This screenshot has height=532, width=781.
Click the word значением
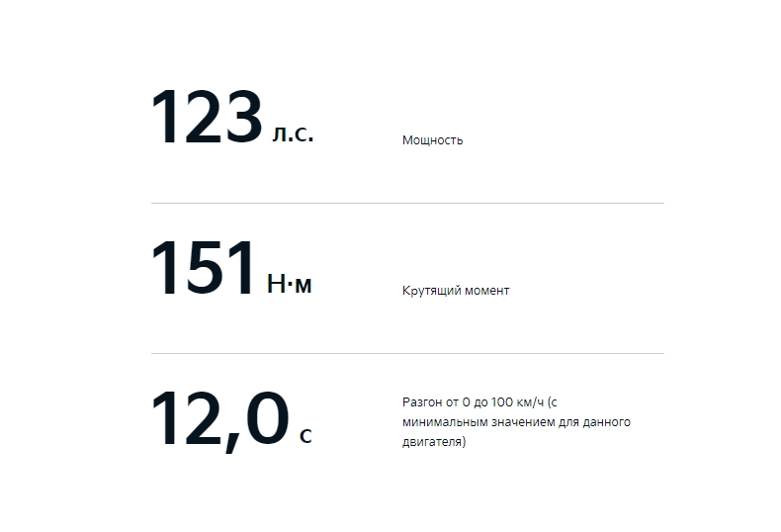click(x=523, y=422)
